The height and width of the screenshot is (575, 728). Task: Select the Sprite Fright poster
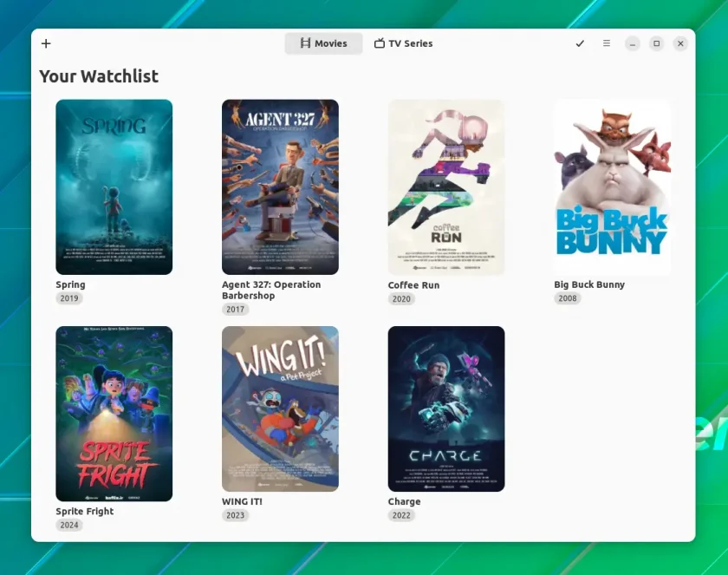114,414
